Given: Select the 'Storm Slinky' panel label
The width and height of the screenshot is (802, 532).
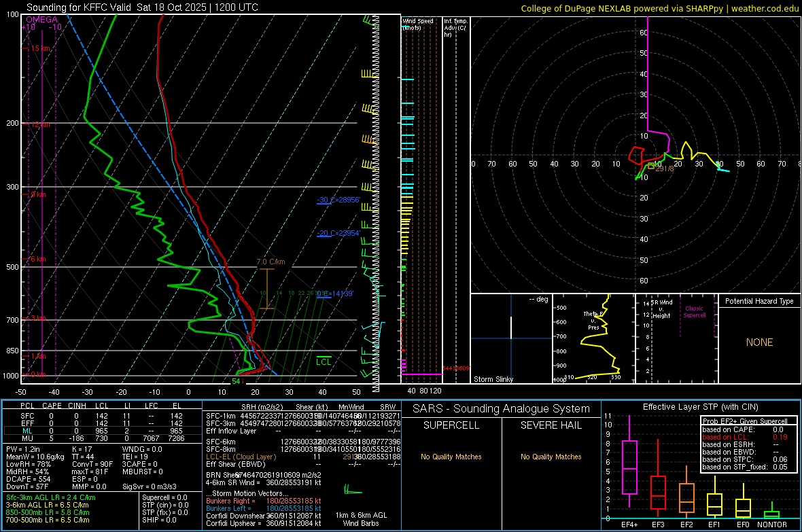Looking at the screenshot, I should click(x=493, y=379).
